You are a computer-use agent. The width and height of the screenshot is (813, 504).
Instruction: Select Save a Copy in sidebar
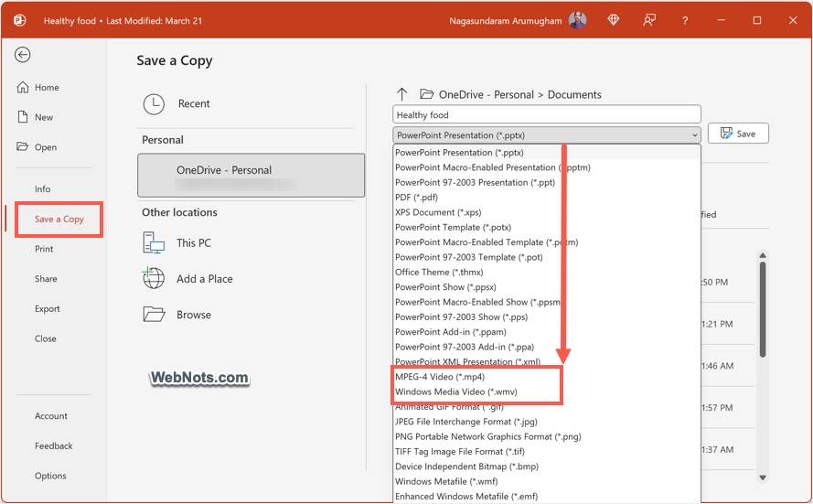click(59, 220)
